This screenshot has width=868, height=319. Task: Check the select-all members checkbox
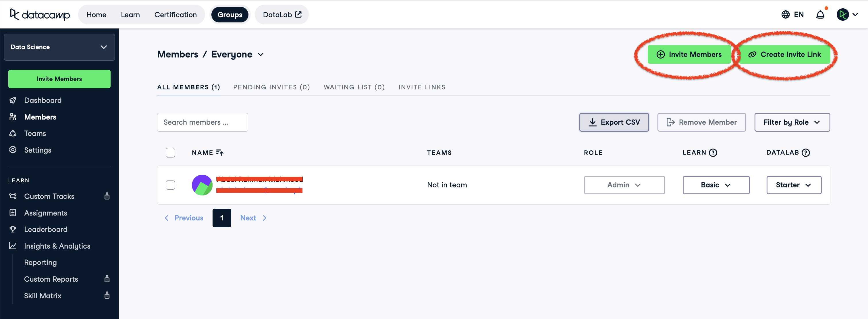click(170, 153)
